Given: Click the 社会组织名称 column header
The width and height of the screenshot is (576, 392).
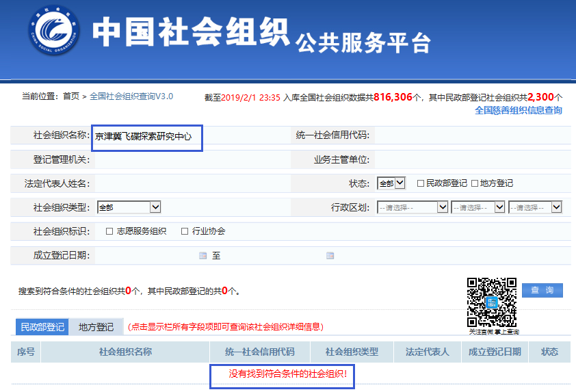Looking at the screenshot, I should point(125,352).
